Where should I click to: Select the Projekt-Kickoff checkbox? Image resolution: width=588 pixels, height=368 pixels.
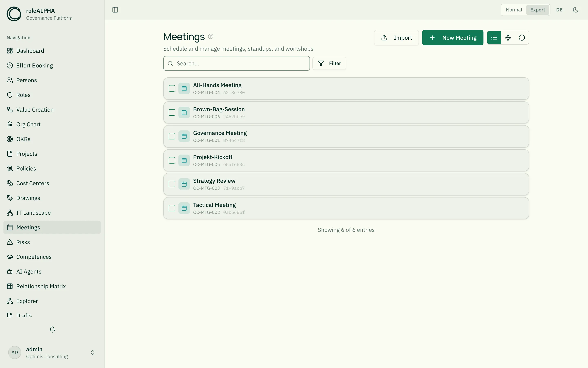[x=172, y=160]
